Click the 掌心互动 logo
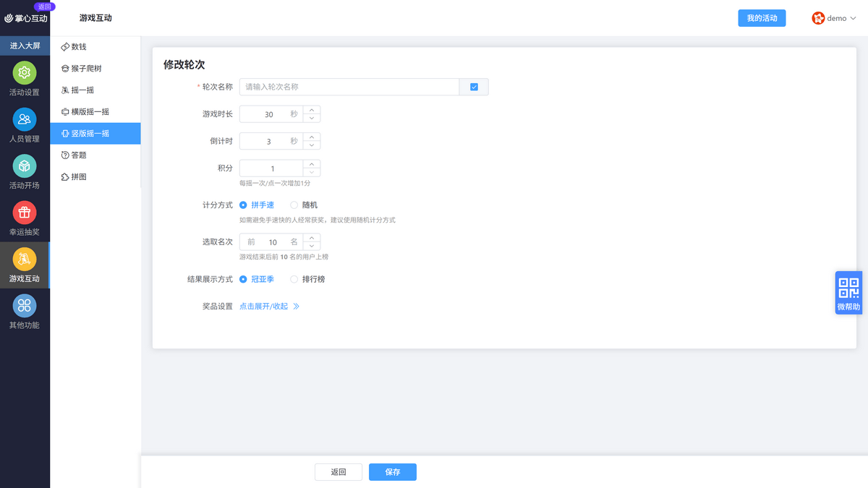The height and width of the screenshot is (488, 868). (26, 18)
